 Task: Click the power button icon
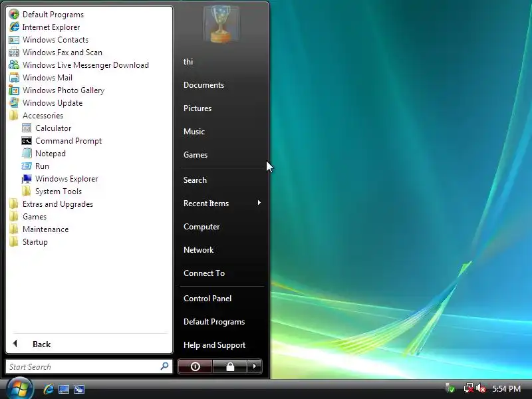(x=195, y=366)
